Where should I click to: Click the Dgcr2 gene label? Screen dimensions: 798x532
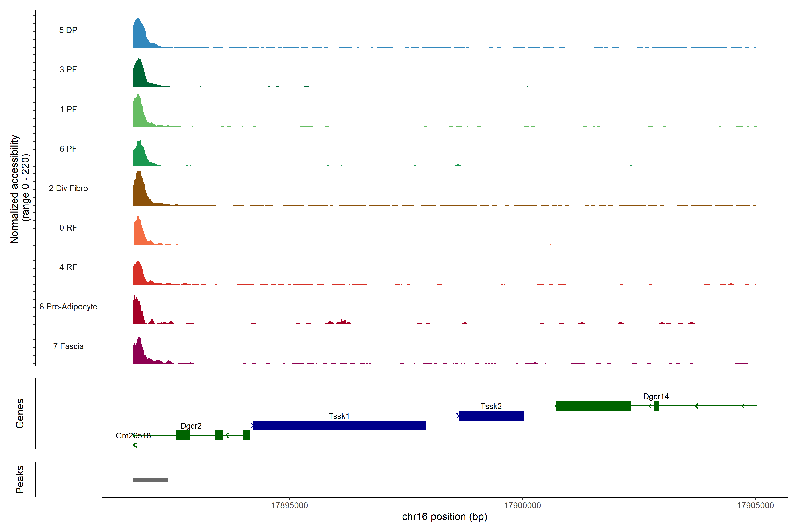point(191,426)
